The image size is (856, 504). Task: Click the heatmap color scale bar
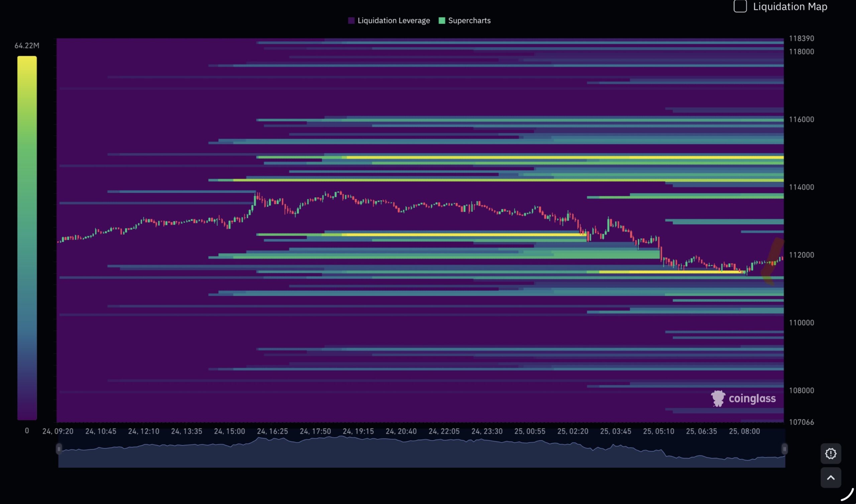27,238
